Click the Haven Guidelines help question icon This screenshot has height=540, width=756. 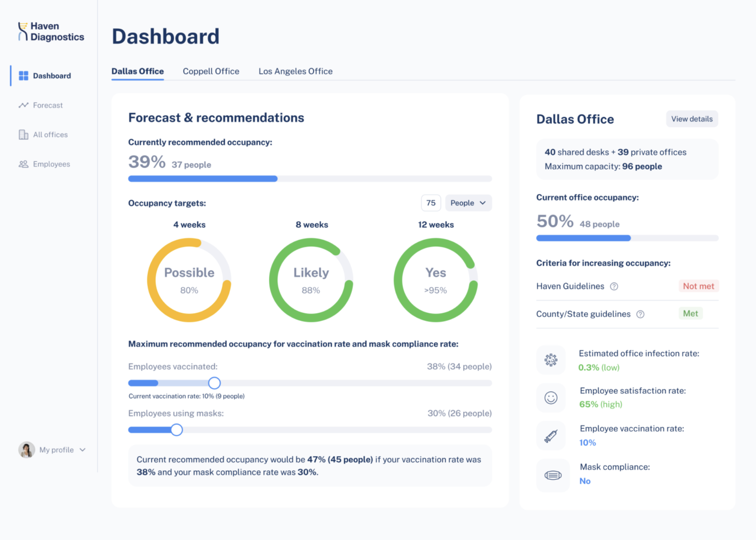(614, 286)
